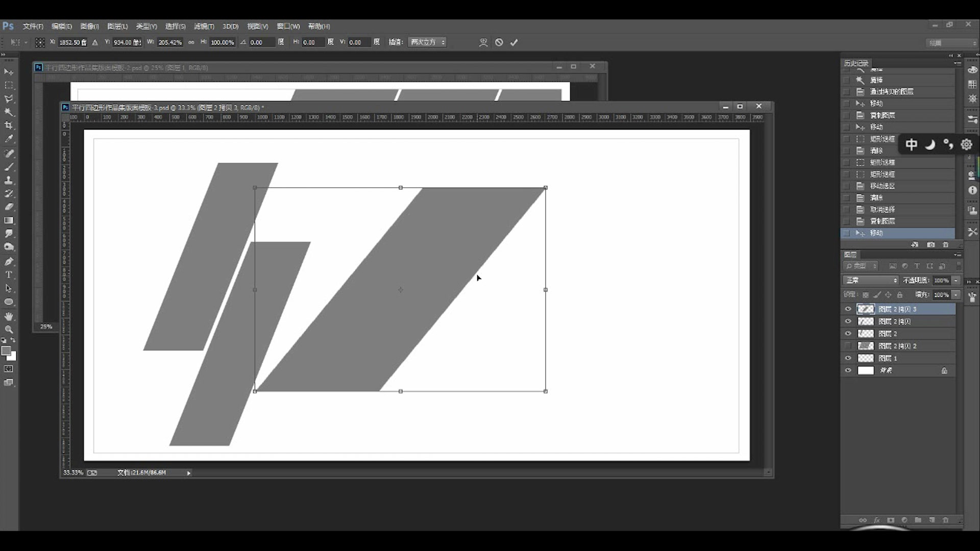Select the Eyedropper tool
Screen dimensions: 980x551
click(9, 139)
